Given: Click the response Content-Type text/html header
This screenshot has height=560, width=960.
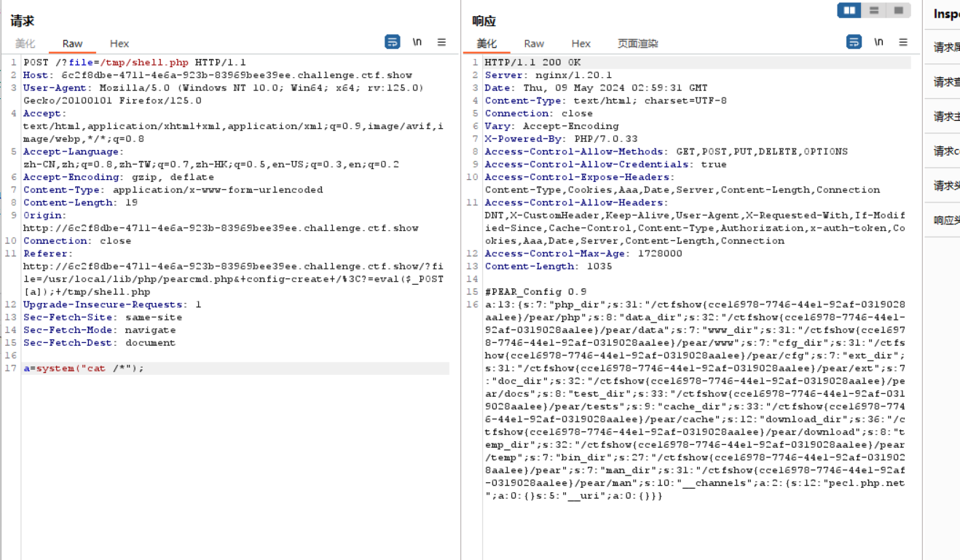Looking at the screenshot, I should pos(606,100).
